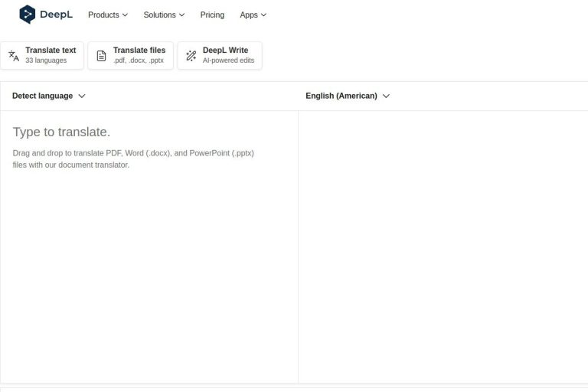Open the Apps navigation menu
The width and height of the screenshot is (588, 392).
(253, 15)
